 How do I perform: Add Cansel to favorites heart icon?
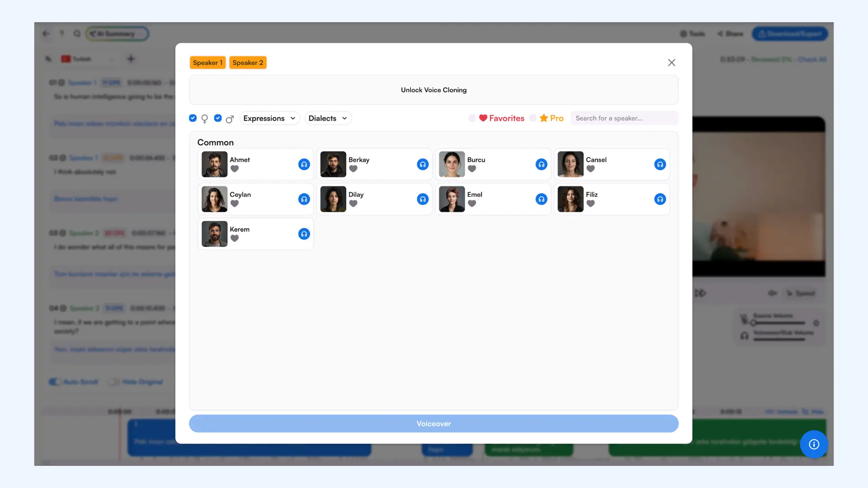click(590, 169)
